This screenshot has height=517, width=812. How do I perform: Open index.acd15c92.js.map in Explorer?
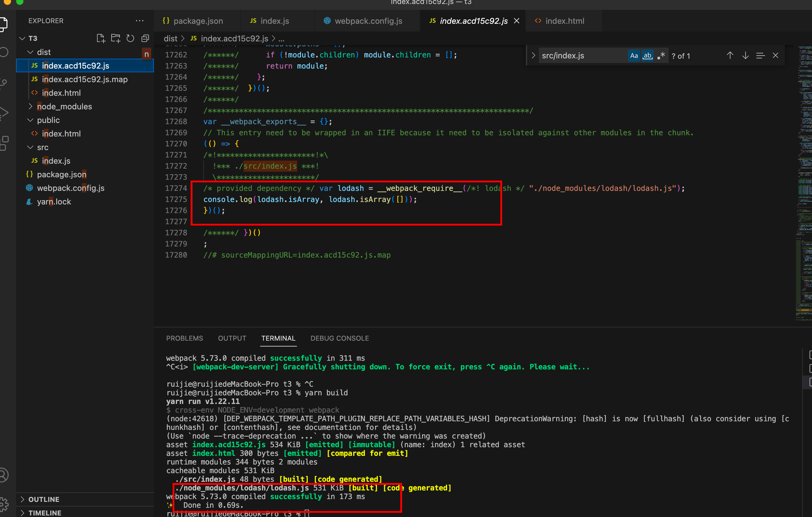click(85, 79)
